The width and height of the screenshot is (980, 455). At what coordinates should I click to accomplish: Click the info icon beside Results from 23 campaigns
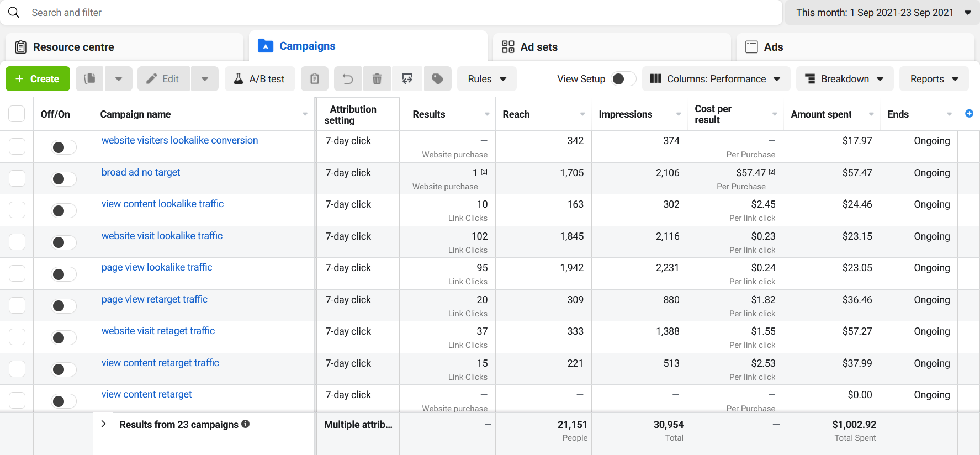tap(246, 424)
